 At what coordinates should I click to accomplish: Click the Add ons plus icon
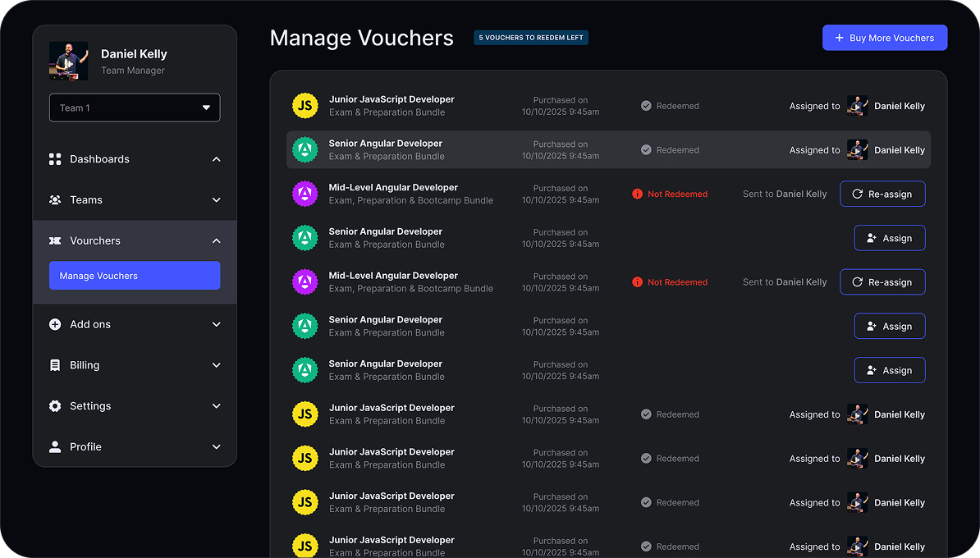[55, 324]
